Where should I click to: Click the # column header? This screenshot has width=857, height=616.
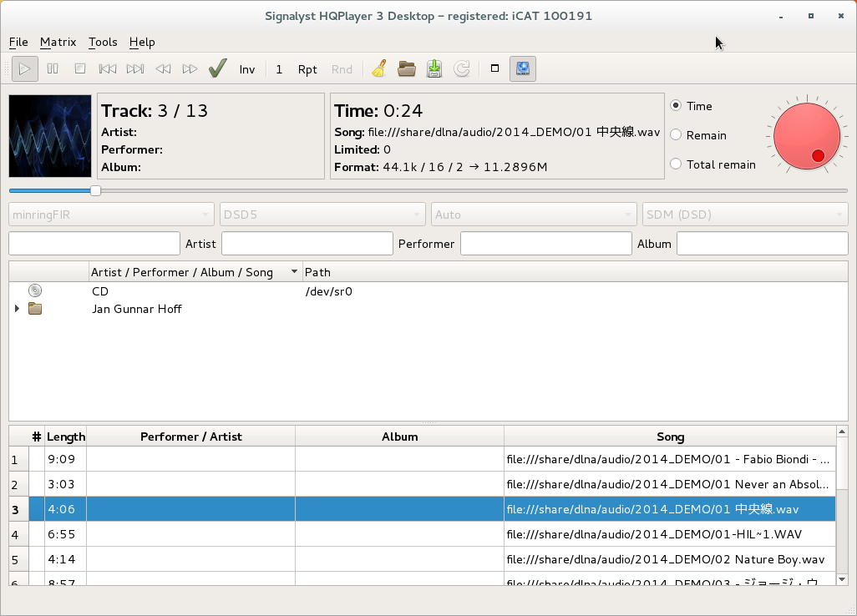point(37,437)
